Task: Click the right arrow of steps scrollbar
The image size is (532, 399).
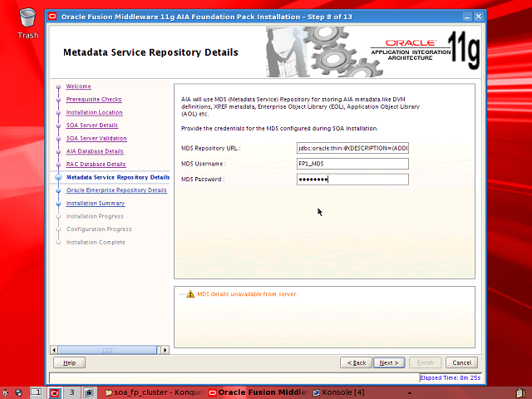Action: click(165, 350)
